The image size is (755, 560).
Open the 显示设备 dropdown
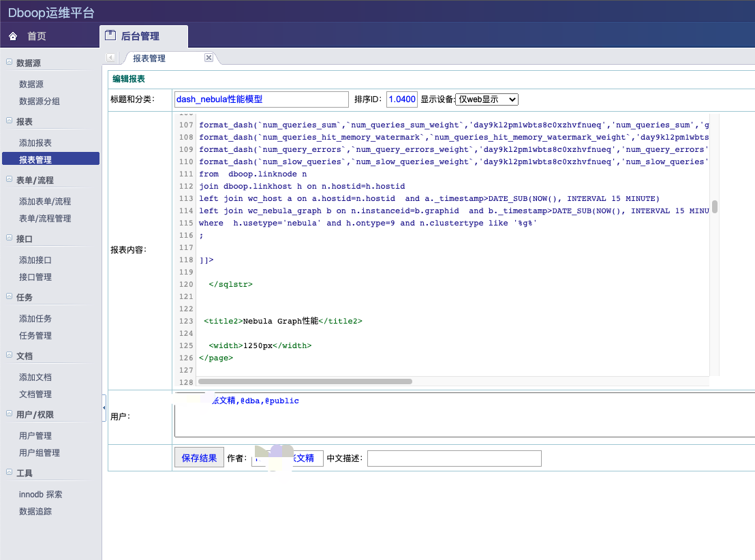[487, 99]
